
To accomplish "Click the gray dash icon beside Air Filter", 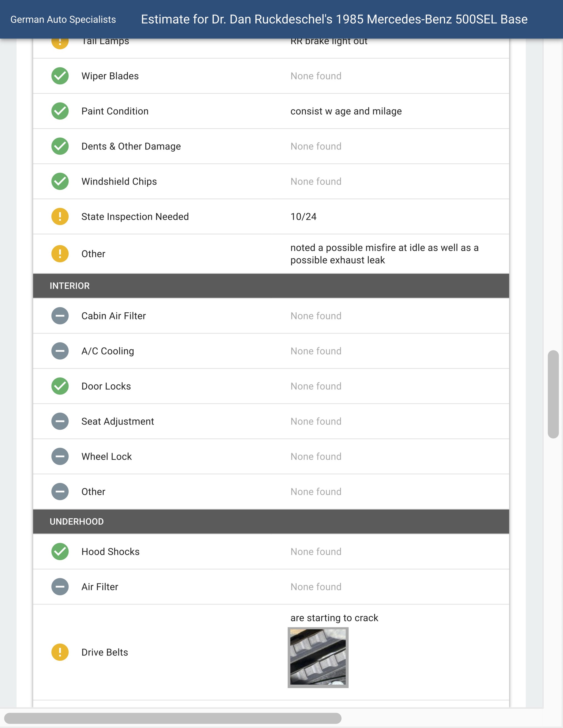I will [x=60, y=587].
